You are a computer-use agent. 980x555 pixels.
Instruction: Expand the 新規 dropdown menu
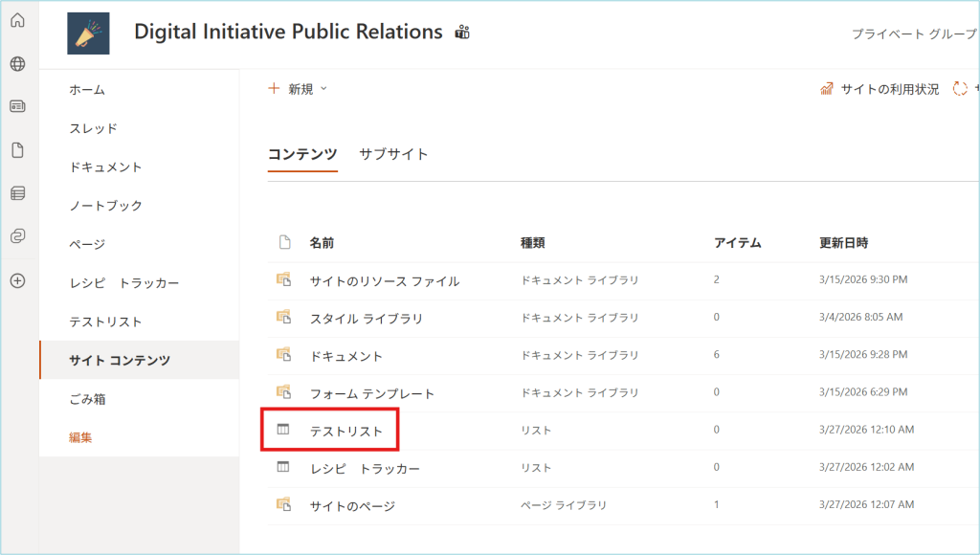(x=299, y=89)
